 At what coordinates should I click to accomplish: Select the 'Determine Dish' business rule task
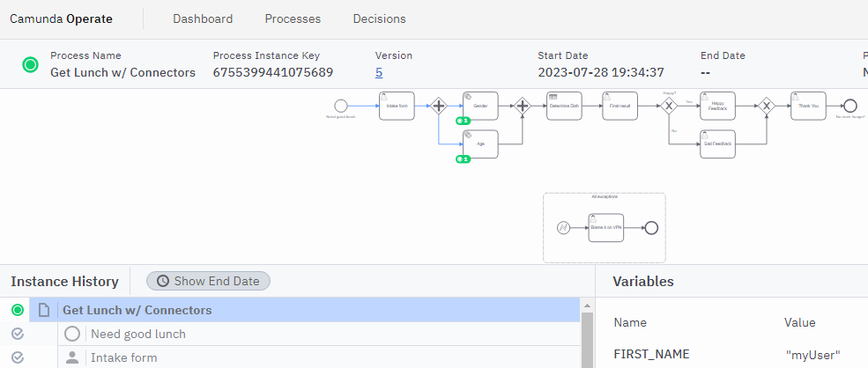[564, 106]
